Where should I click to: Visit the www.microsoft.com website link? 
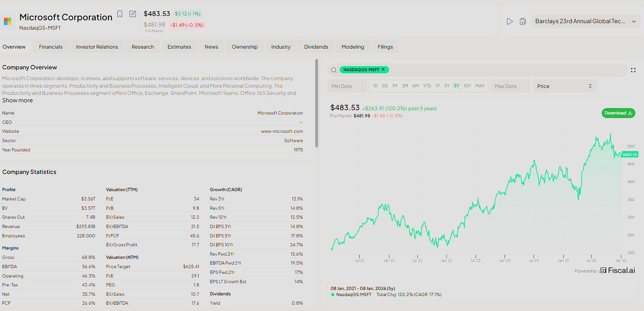(x=282, y=131)
